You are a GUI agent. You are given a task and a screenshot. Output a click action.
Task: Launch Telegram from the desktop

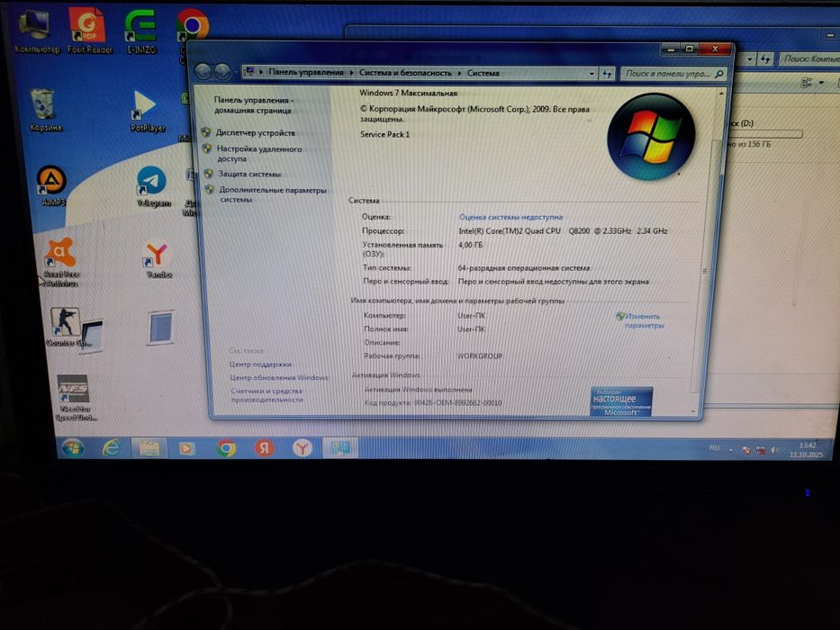pos(153,186)
